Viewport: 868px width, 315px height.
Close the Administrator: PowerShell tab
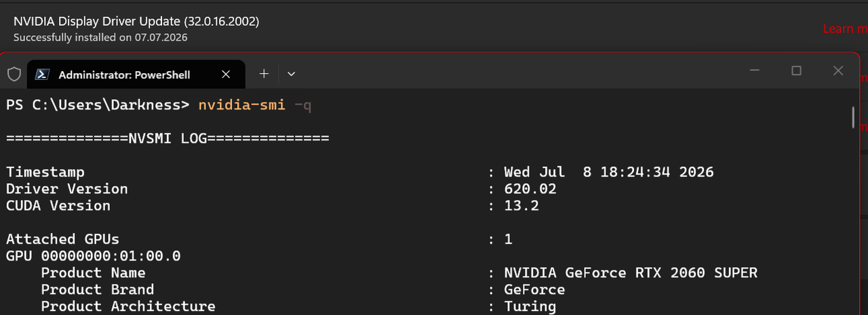[x=227, y=74]
